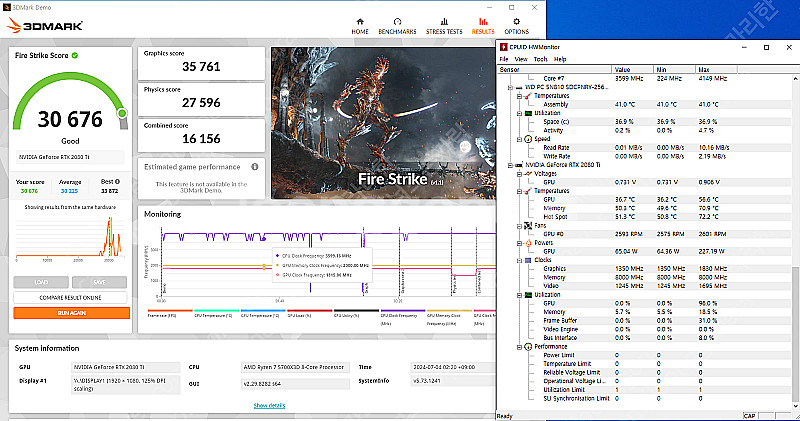Collapse the WD PC SN810 drive tree node
This screenshot has height=421, width=800.
(510, 87)
